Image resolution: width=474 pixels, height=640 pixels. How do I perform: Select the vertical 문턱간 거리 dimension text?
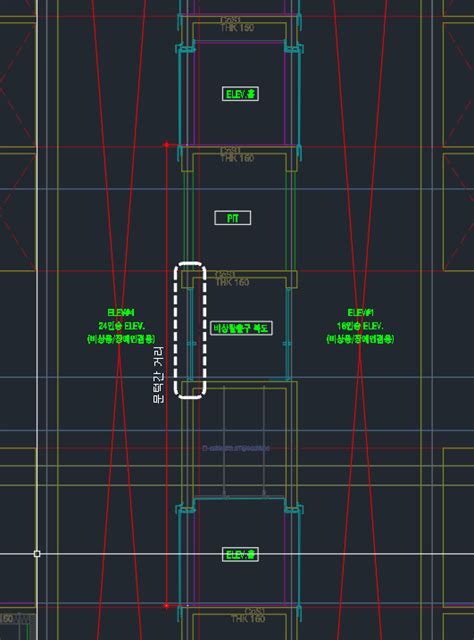pyautogui.click(x=158, y=375)
